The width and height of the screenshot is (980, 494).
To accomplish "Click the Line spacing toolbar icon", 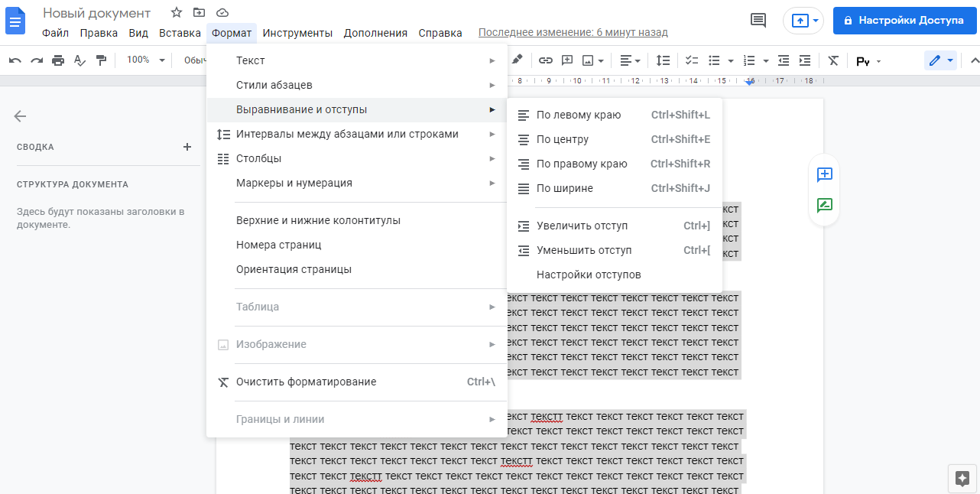I will tap(663, 60).
